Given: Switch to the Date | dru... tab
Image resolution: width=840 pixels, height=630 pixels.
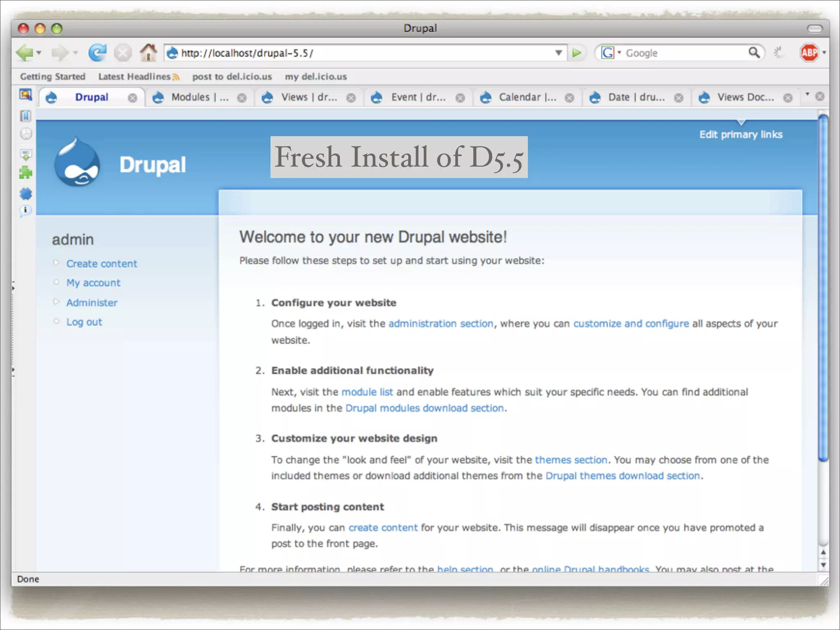Looking at the screenshot, I should tap(637, 97).
